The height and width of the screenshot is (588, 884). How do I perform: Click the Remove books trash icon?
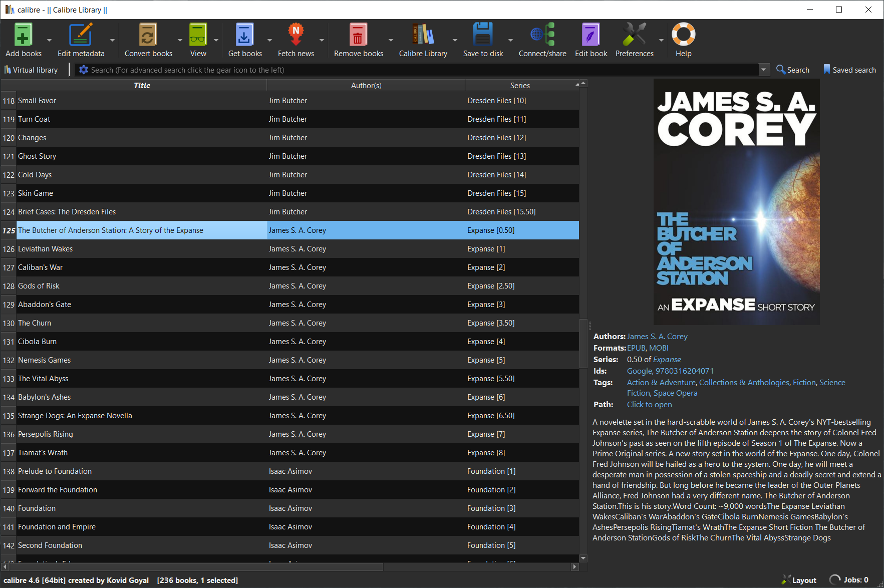[x=358, y=35]
